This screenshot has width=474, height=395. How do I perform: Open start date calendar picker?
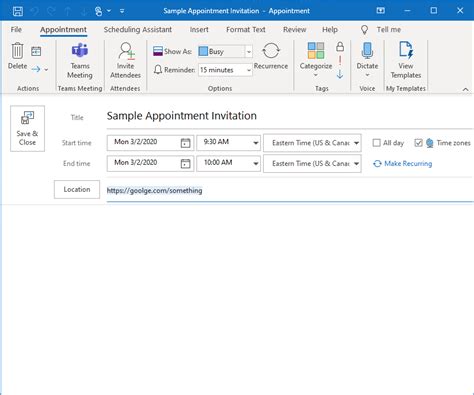point(185,143)
